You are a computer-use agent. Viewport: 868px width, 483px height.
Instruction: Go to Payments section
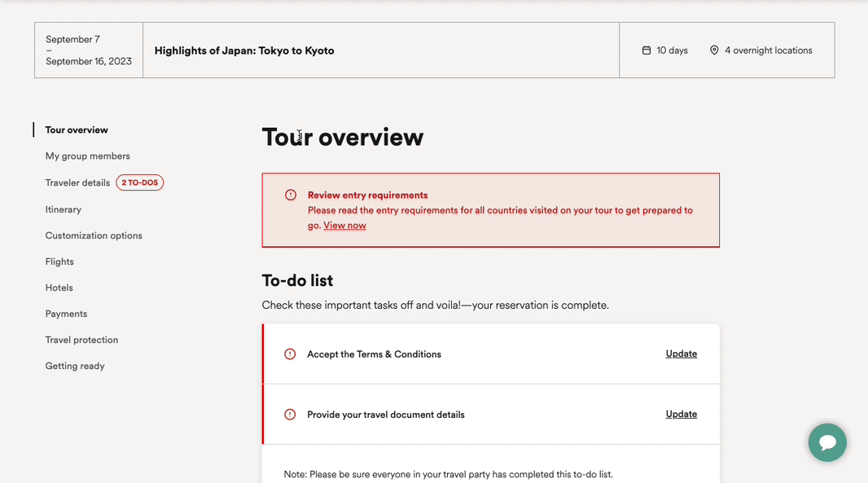pos(66,314)
